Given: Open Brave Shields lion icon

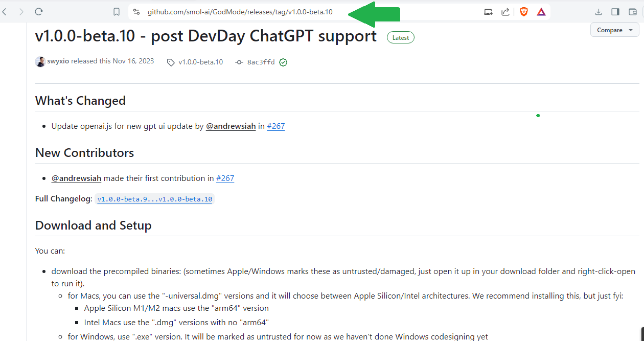Looking at the screenshot, I should (524, 12).
